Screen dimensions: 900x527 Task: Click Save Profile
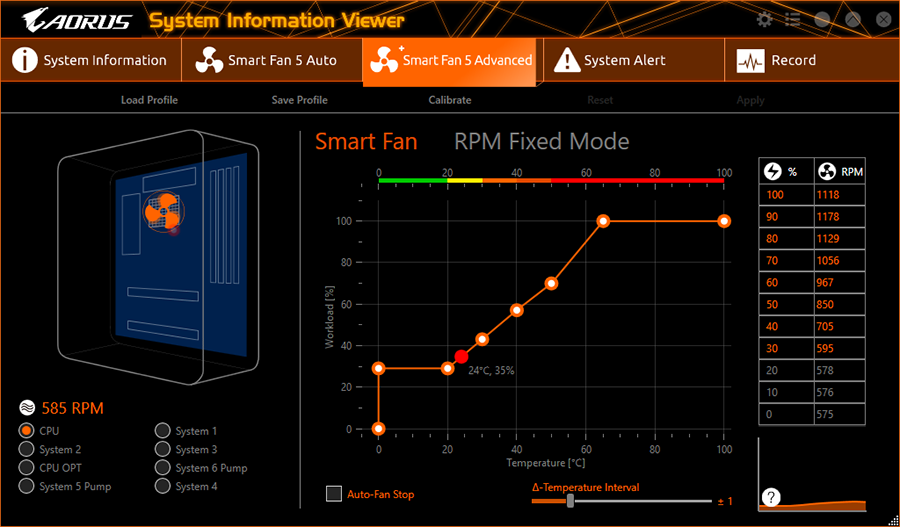[x=300, y=100]
